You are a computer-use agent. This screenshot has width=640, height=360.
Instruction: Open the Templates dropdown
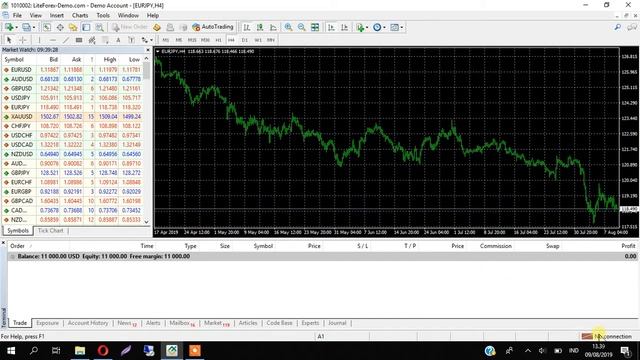coord(396,27)
